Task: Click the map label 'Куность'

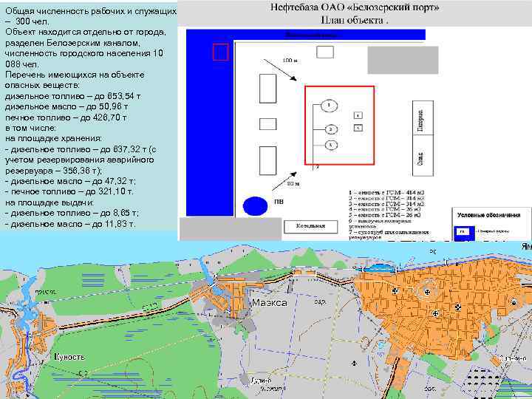Action: coord(69,357)
